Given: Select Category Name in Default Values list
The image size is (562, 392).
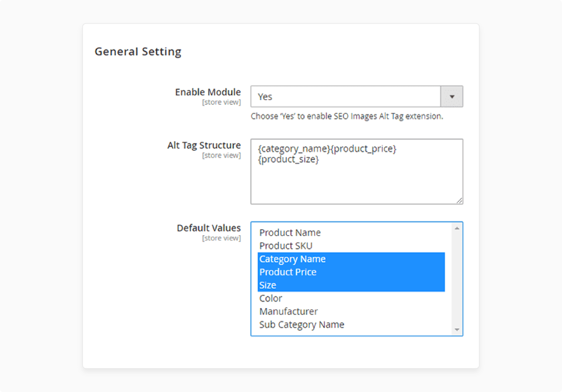Looking at the screenshot, I should point(351,259).
